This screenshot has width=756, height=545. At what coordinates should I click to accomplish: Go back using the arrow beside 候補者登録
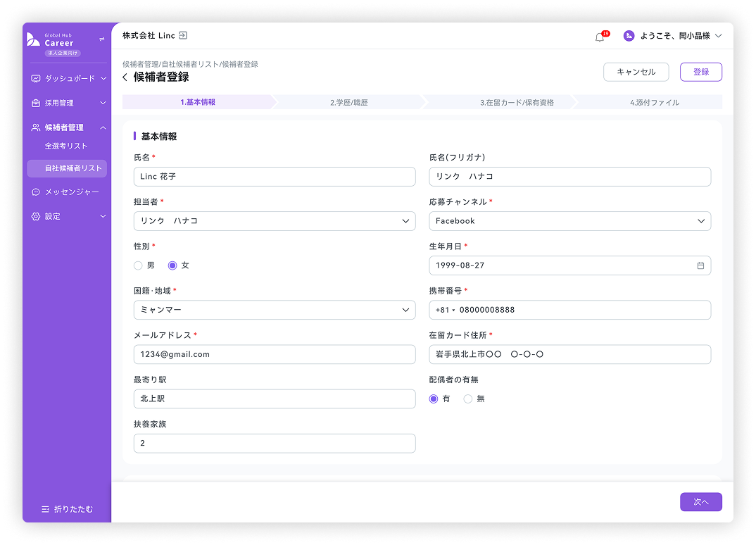(x=125, y=77)
